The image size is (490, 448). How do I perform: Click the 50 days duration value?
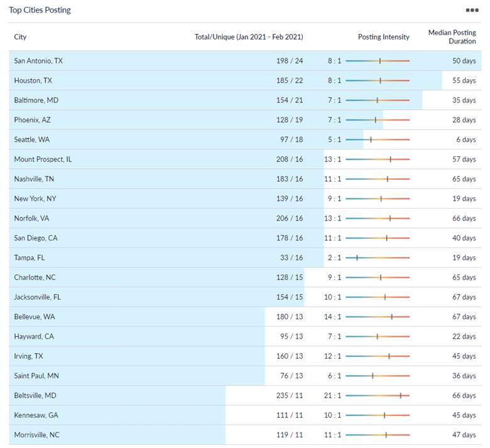(x=464, y=61)
